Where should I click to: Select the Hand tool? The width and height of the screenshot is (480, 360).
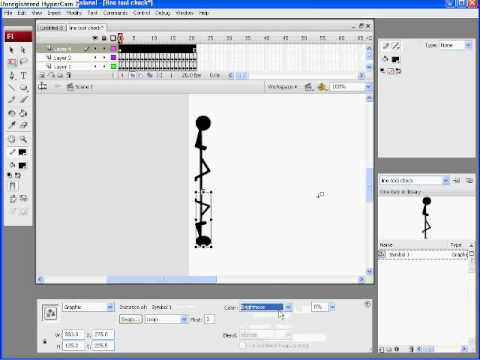click(x=12, y=139)
